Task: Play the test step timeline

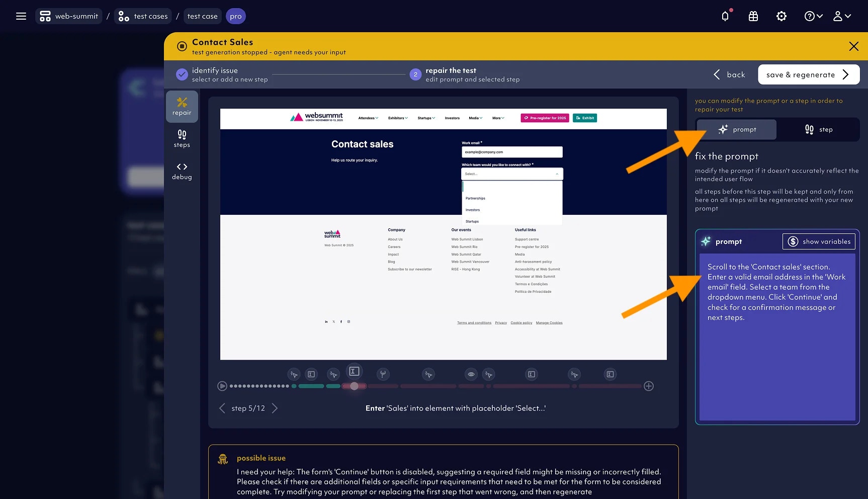Action: coord(222,386)
